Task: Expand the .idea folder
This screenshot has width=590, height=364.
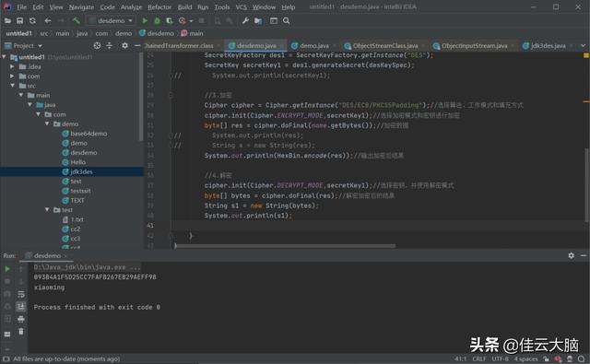Action: [12, 66]
